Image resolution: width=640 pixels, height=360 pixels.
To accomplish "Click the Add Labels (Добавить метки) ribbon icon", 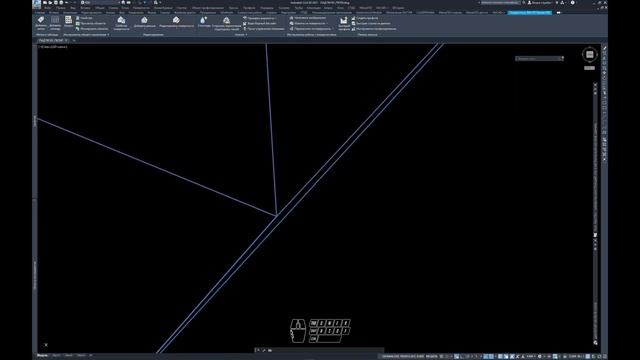I will tap(41, 23).
